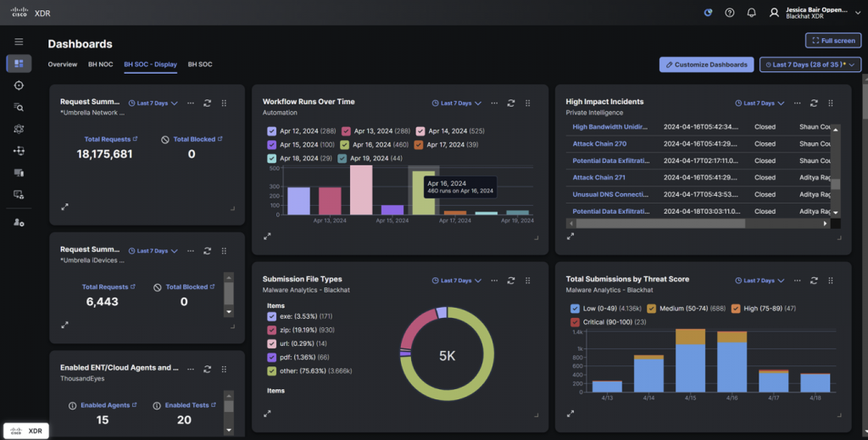Click the Customize Dashboards button
The image size is (868, 440).
point(706,64)
